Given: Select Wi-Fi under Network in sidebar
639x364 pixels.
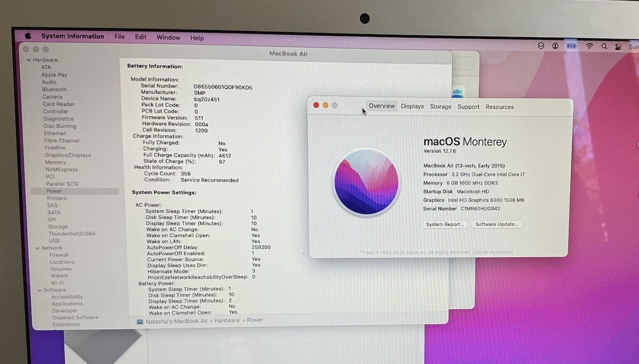Looking at the screenshot, I should 57,283.
